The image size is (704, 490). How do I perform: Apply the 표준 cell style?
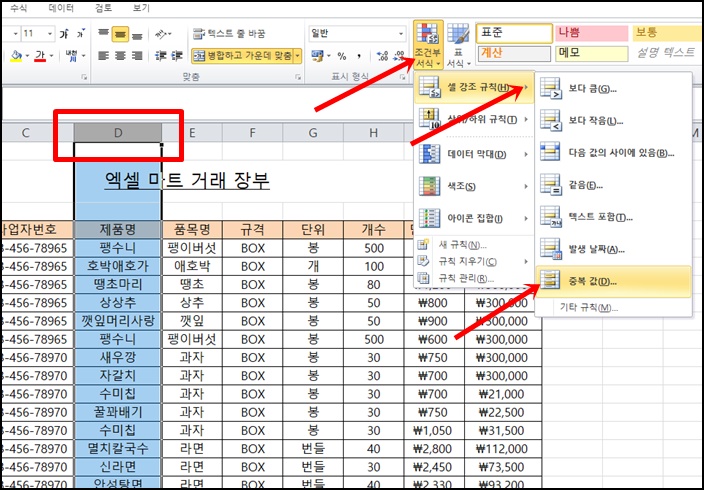tap(514, 34)
